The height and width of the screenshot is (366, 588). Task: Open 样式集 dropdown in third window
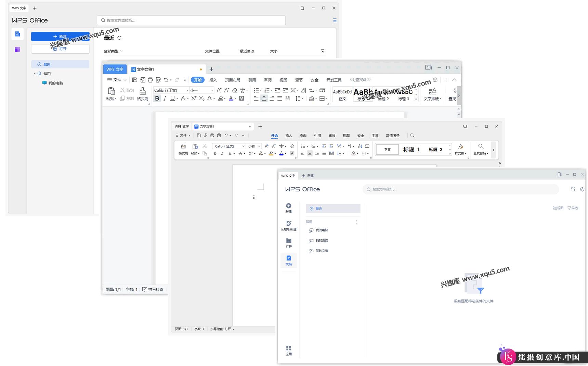pos(461,149)
